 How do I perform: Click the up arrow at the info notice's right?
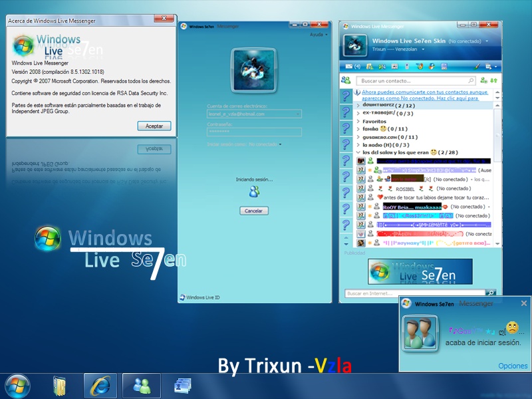497,92
